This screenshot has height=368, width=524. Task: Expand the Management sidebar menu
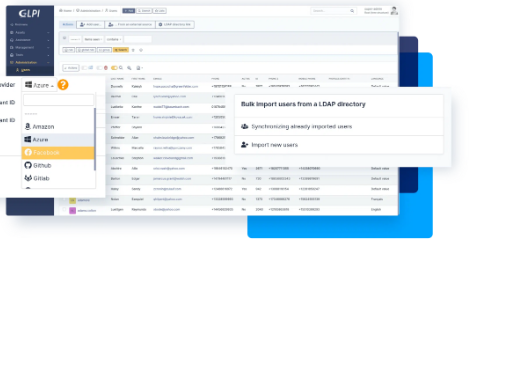(30, 47)
